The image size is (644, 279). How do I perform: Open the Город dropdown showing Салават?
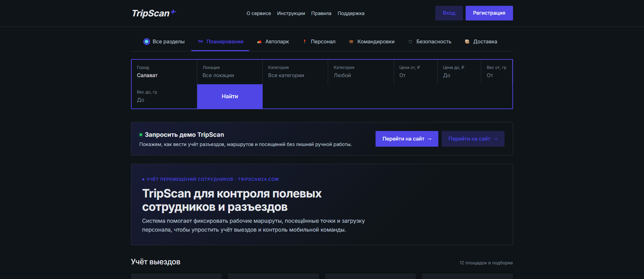tap(164, 72)
